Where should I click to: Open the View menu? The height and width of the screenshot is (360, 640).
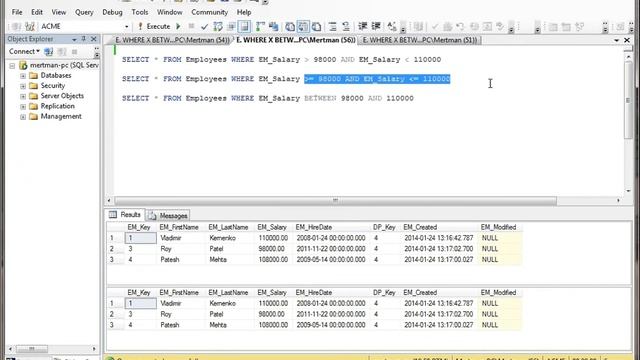click(59, 12)
